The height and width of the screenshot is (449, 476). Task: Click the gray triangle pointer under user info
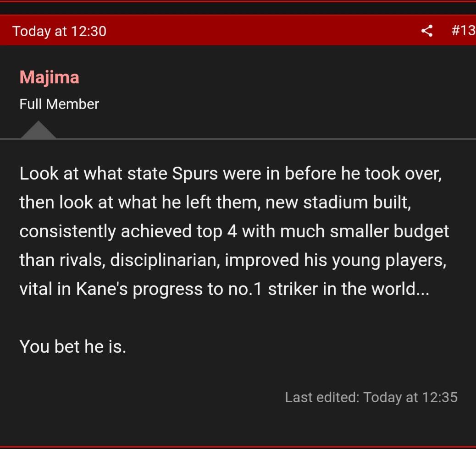39,130
